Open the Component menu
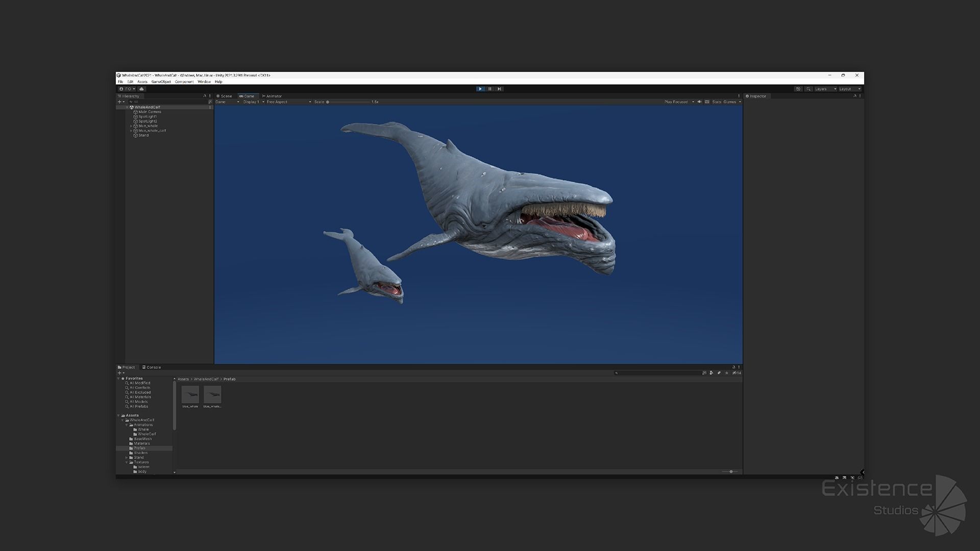The image size is (980, 551). [184, 82]
